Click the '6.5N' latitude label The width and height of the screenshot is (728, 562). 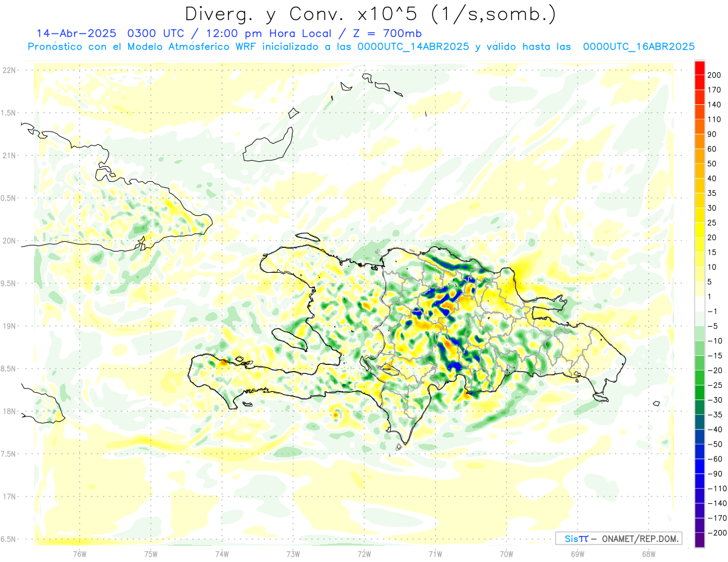[8, 539]
